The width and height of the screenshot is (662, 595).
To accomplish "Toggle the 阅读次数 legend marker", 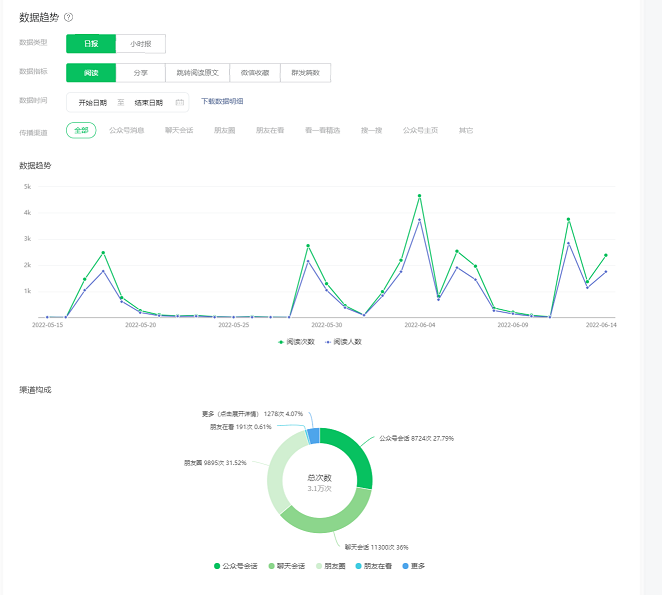I will pyautogui.click(x=281, y=341).
